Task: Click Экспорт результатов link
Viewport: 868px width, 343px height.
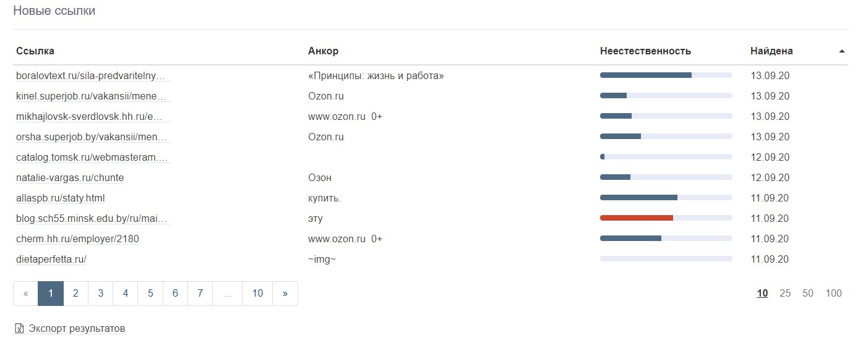Action: tap(77, 329)
